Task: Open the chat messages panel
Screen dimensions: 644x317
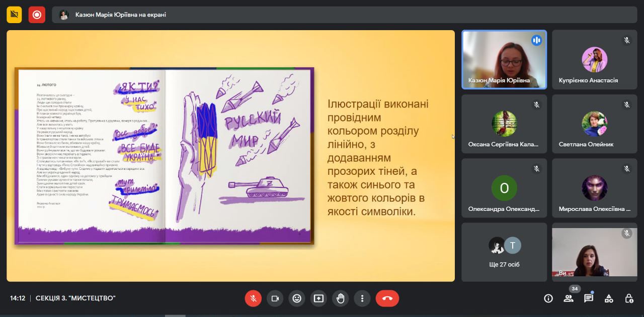Action: pos(589,298)
